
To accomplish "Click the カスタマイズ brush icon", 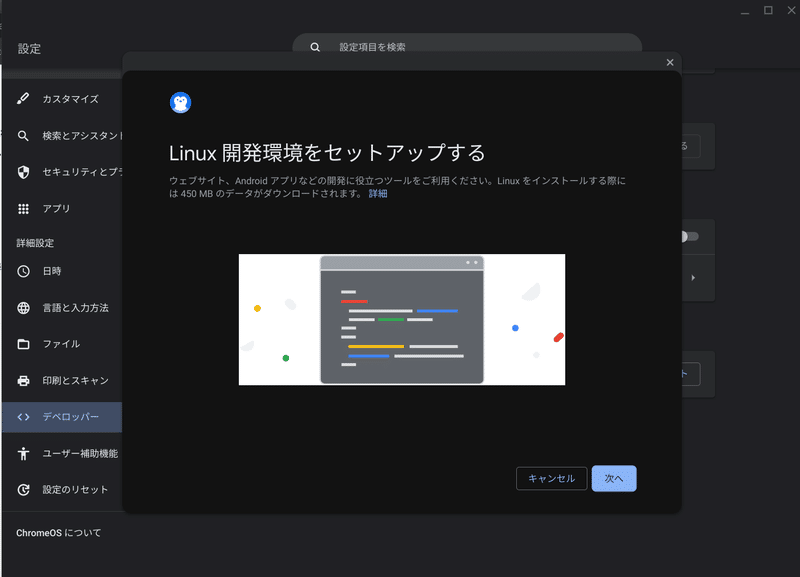I will click(x=23, y=99).
